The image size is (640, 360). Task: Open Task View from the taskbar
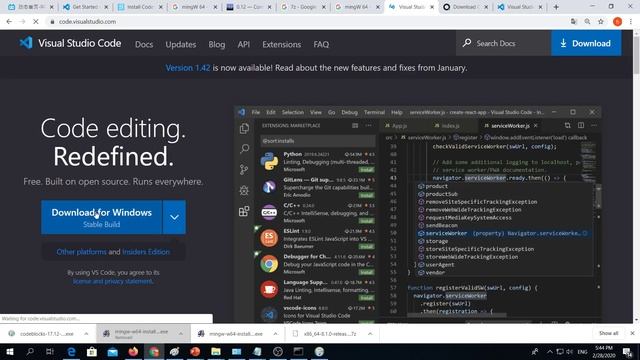[50, 351]
